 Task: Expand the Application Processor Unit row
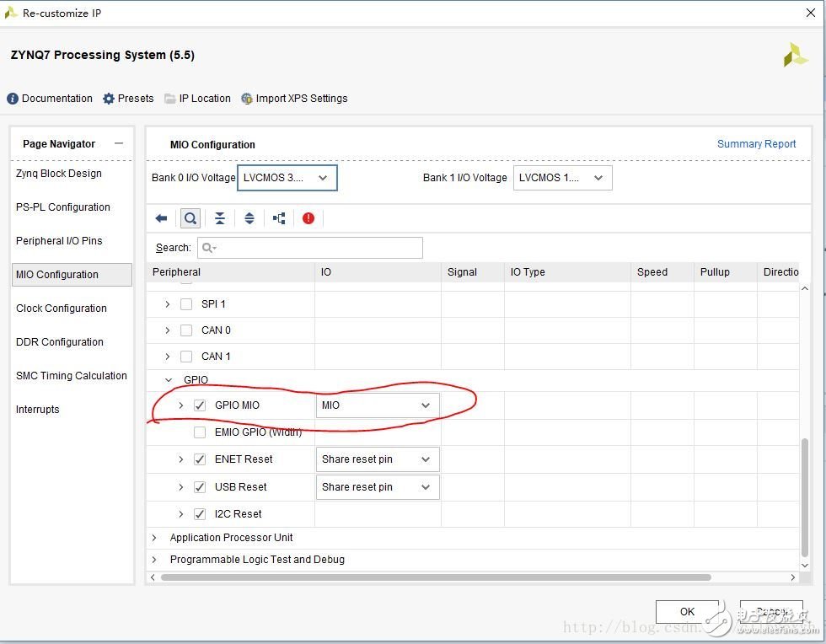(154, 538)
